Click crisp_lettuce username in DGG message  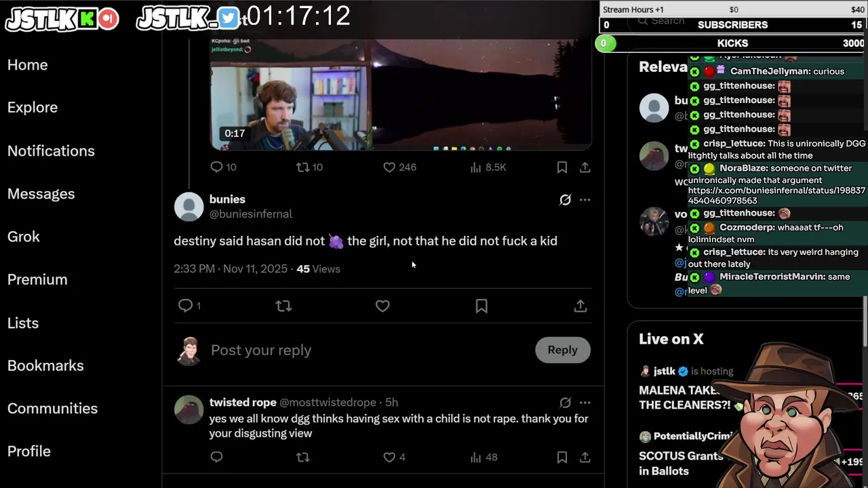(734, 144)
